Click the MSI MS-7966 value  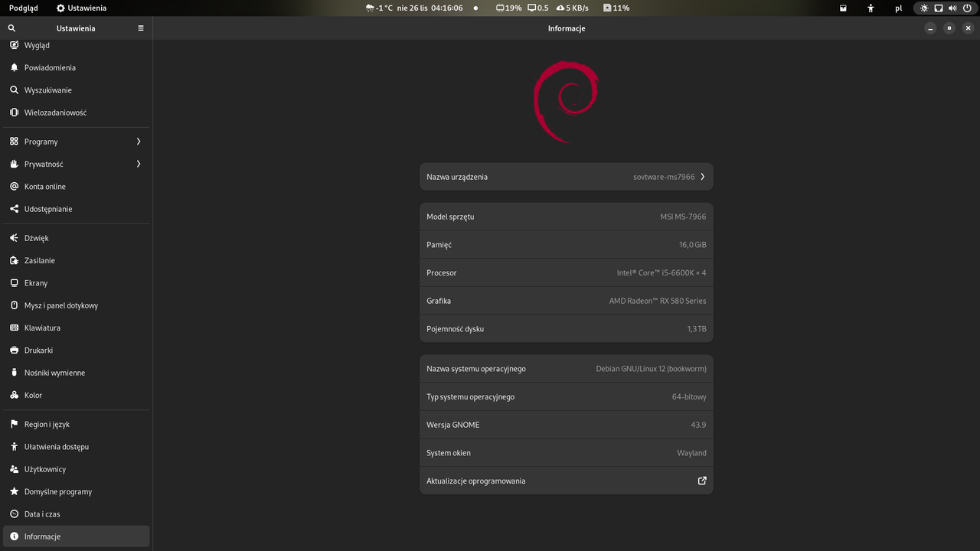[683, 217]
